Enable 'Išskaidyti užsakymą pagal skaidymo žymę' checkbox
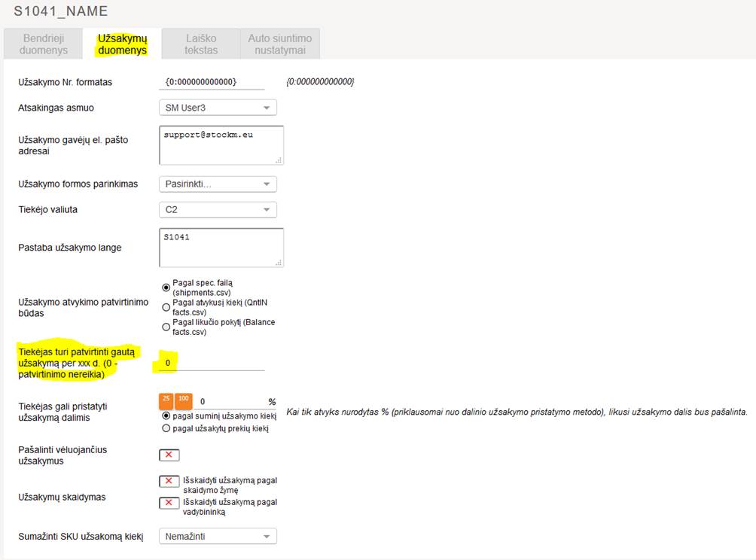This screenshot has height=560, width=756. coord(169,481)
